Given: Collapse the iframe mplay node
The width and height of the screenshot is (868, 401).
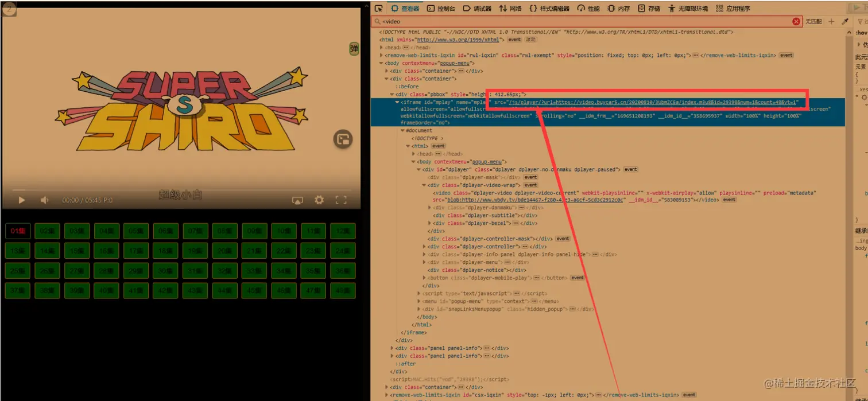Looking at the screenshot, I should [x=397, y=102].
